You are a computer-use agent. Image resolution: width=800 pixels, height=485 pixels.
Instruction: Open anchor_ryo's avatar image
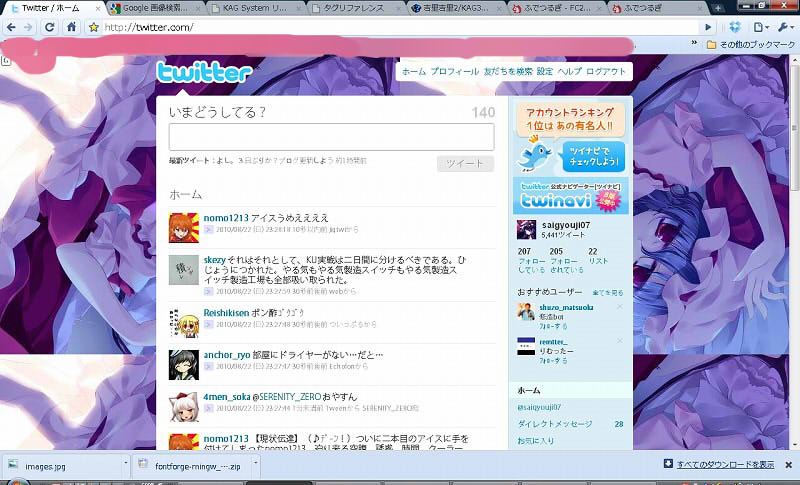click(x=184, y=365)
